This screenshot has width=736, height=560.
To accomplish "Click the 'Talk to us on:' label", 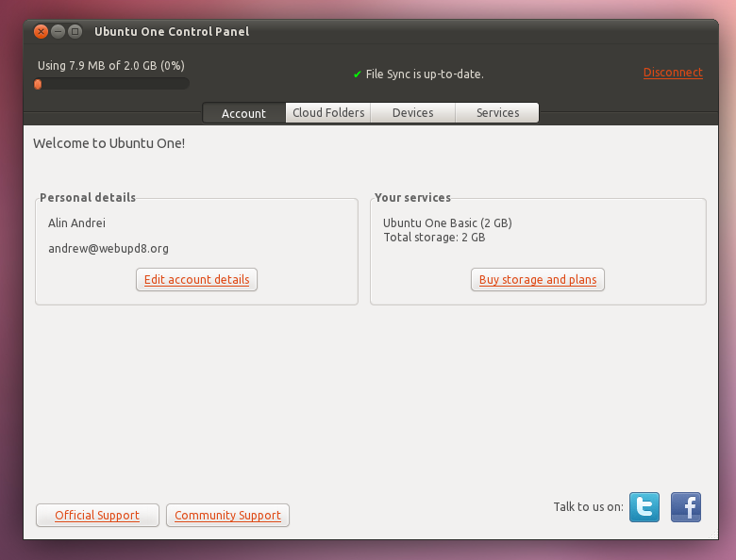I will (x=588, y=506).
